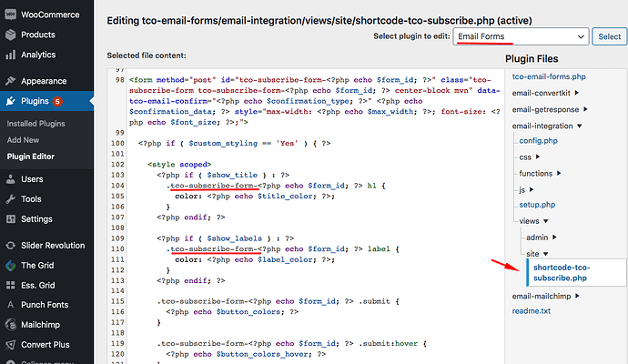The width and height of the screenshot is (628, 364).
Task: Click the WooCommerce sidebar icon
Action: [10, 15]
